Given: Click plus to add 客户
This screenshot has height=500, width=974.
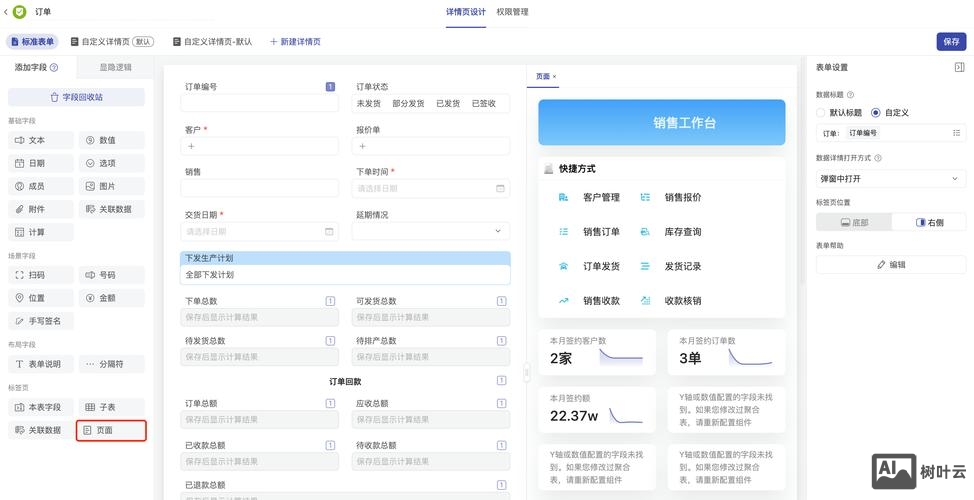Looking at the screenshot, I should [x=191, y=147].
